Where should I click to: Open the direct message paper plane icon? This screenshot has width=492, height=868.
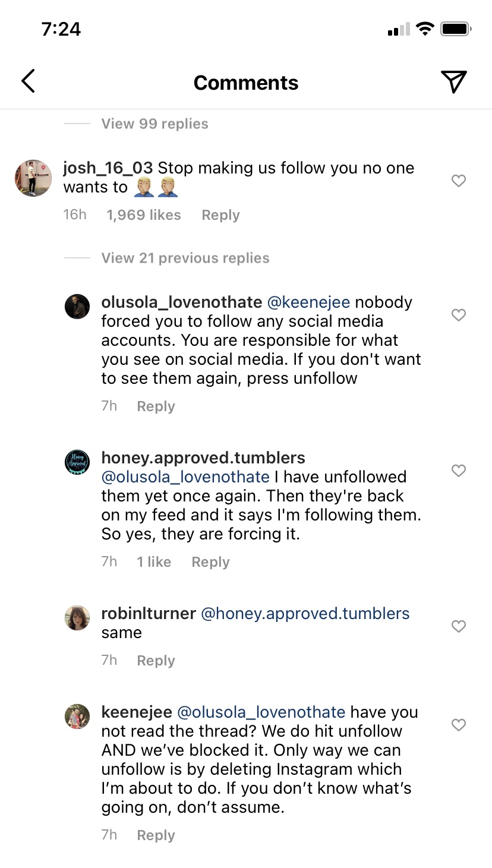pyautogui.click(x=453, y=82)
